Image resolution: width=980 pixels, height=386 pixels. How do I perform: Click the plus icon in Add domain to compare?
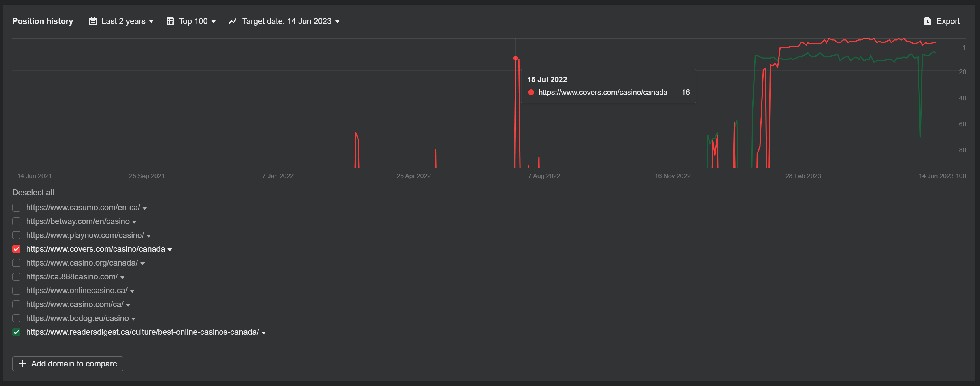click(x=23, y=364)
